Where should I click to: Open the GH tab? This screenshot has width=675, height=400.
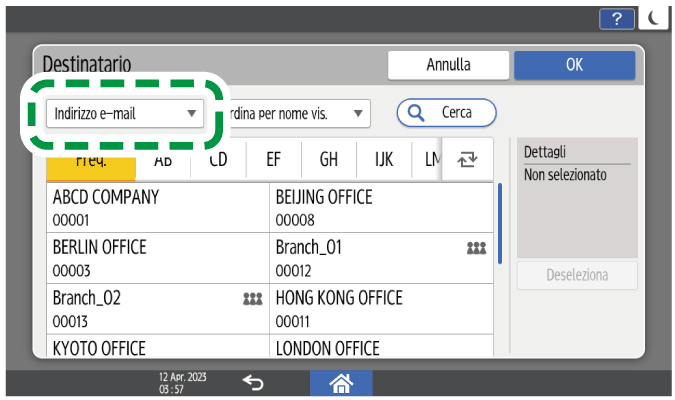point(328,159)
